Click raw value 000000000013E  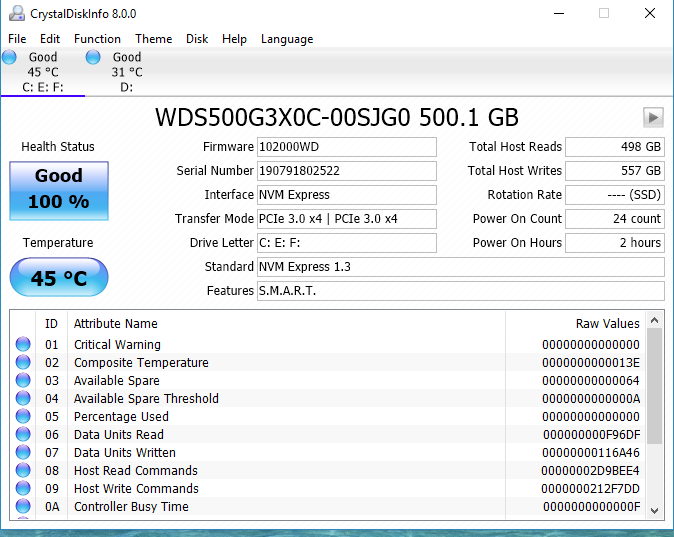tap(591, 363)
